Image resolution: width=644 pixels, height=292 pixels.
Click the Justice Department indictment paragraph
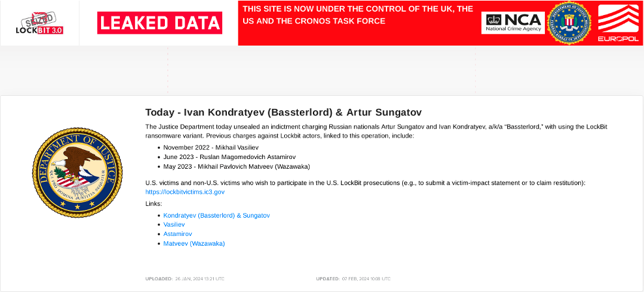(x=378, y=131)
